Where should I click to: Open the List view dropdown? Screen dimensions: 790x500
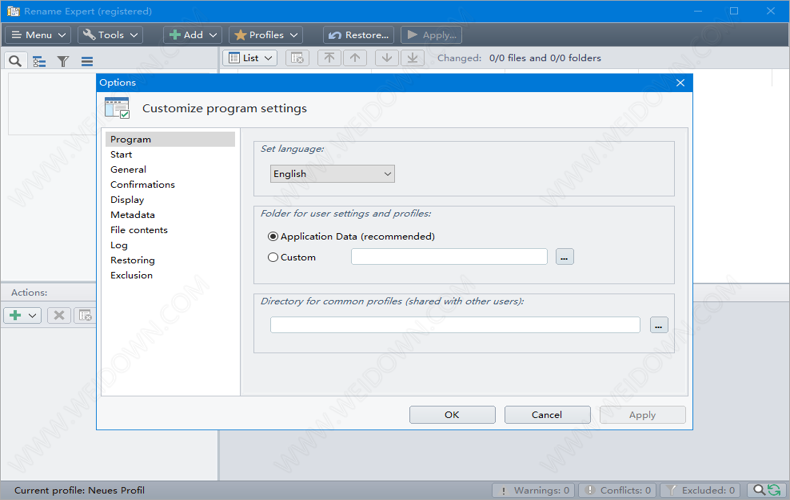click(250, 58)
